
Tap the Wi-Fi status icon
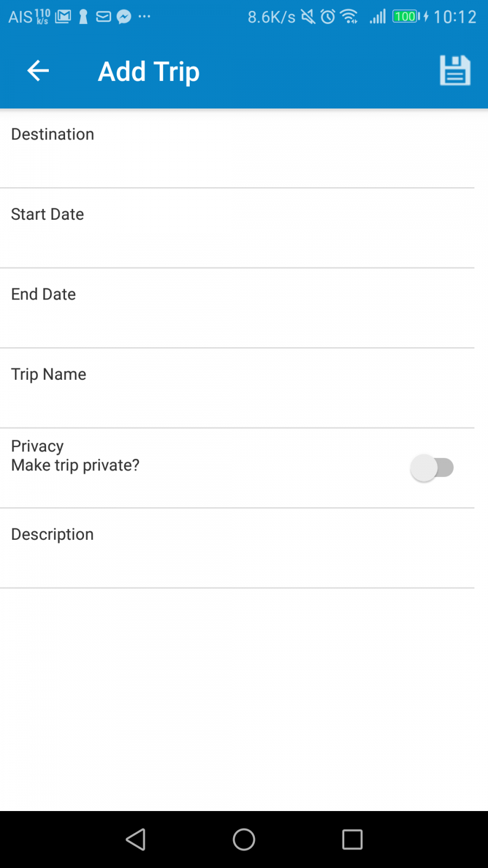[350, 17]
